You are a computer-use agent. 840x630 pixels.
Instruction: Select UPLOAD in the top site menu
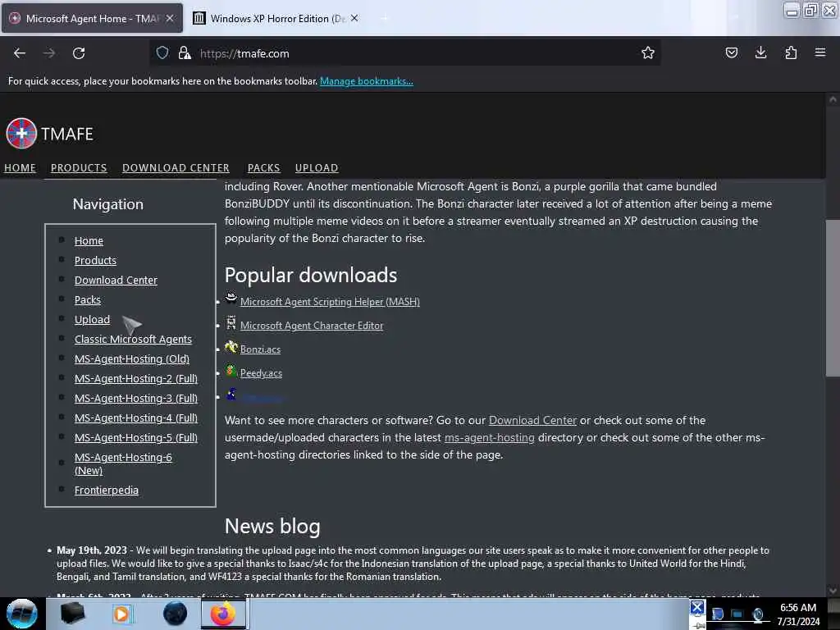point(317,167)
